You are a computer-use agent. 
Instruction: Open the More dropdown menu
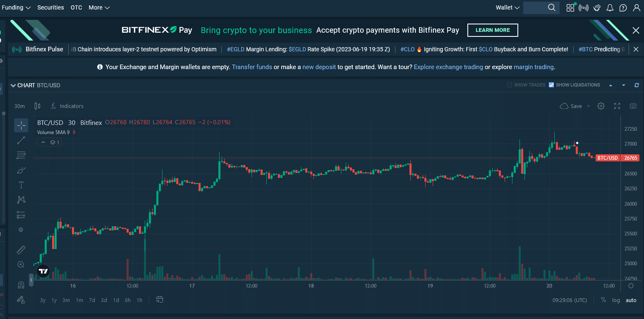pos(99,7)
